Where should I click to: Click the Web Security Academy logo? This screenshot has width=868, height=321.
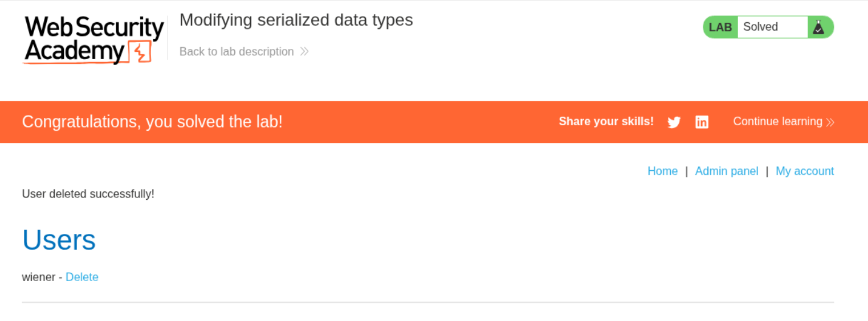pyautogui.click(x=93, y=40)
